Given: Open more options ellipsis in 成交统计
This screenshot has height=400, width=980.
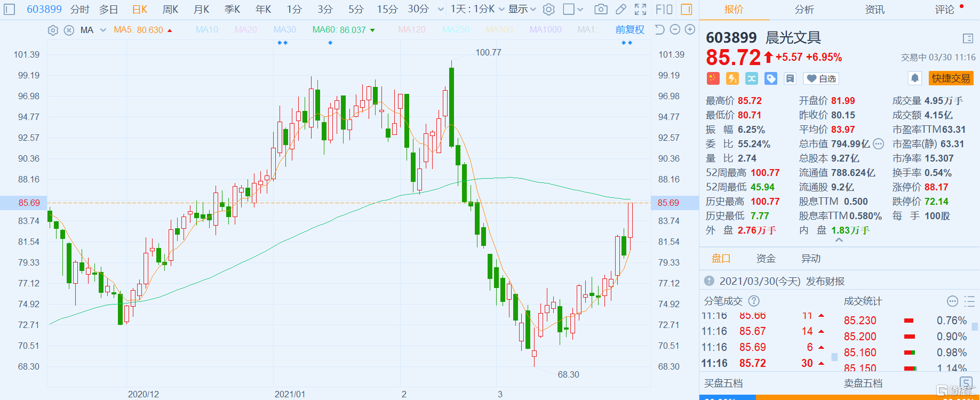Looking at the screenshot, I should pos(952,301).
